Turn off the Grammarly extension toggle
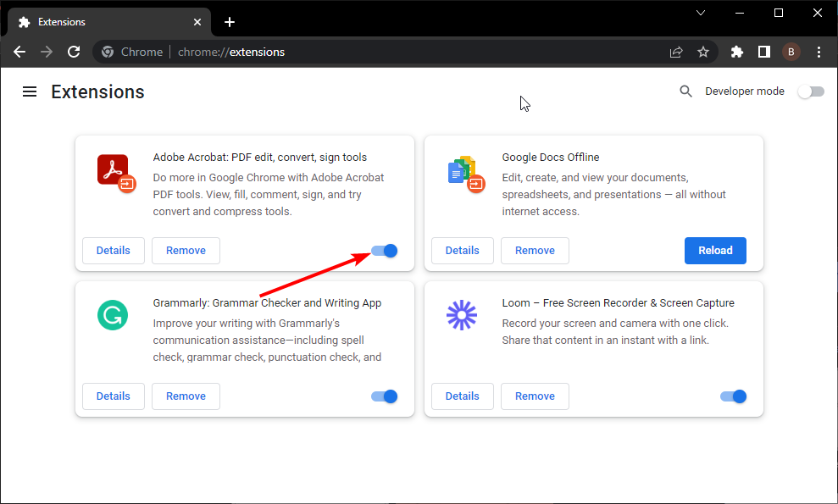 point(385,396)
